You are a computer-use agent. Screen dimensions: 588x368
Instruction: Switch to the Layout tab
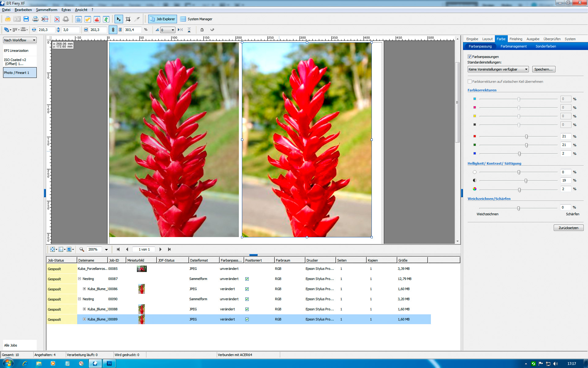pos(487,39)
